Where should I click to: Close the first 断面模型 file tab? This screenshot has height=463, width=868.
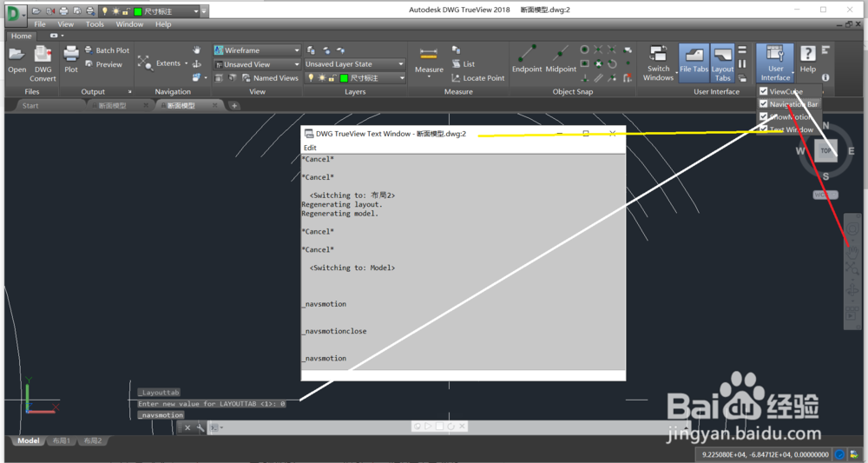point(146,105)
